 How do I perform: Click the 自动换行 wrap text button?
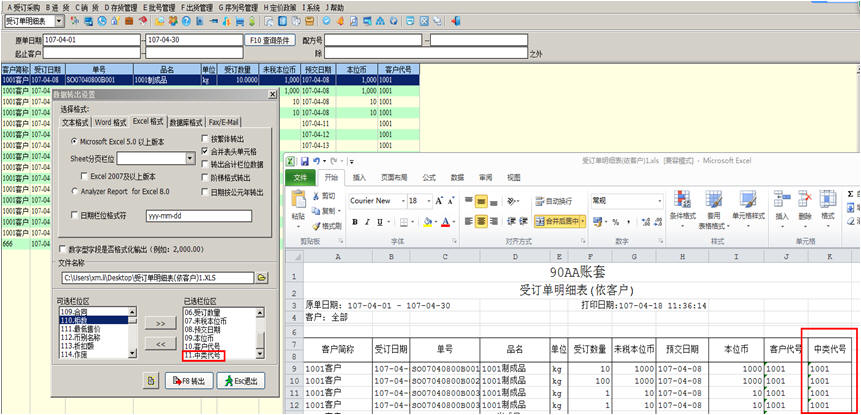tap(554, 201)
